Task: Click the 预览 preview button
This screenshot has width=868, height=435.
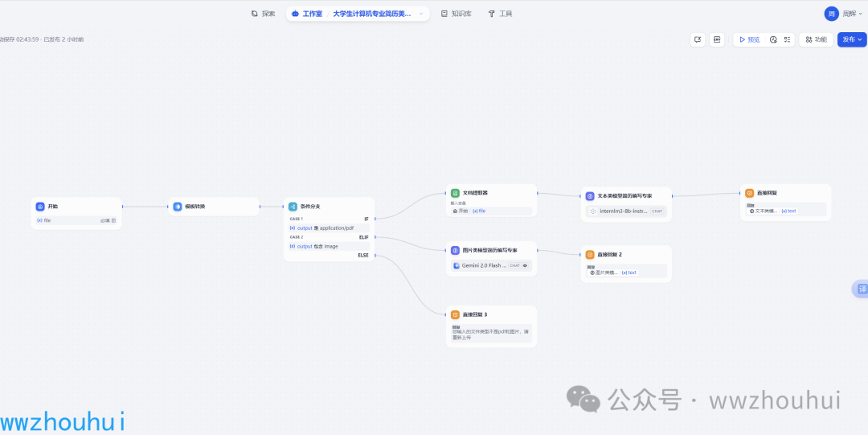Action: (x=748, y=39)
